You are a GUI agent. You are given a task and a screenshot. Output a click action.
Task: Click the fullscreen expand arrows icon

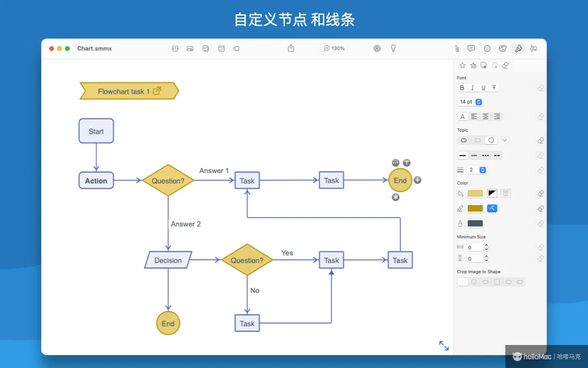[x=444, y=345]
